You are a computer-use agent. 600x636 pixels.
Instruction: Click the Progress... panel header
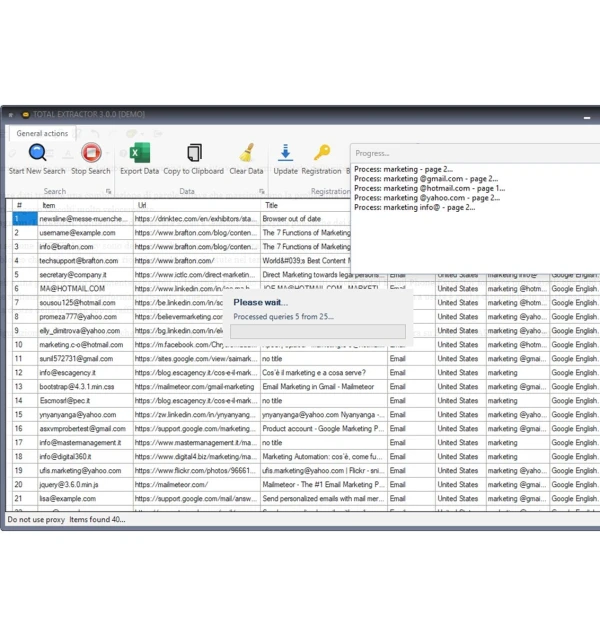(x=475, y=153)
